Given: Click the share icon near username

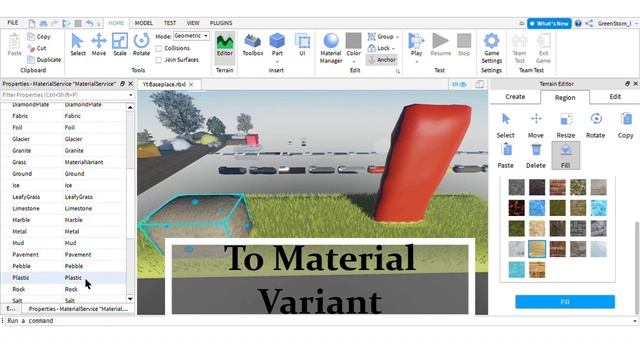Looking at the screenshot, I should click(x=589, y=24).
